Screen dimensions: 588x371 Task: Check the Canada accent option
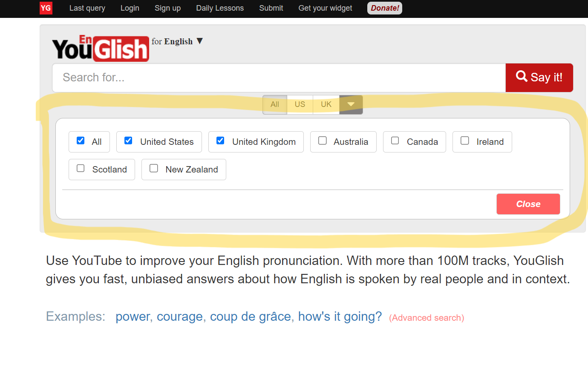click(395, 140)
